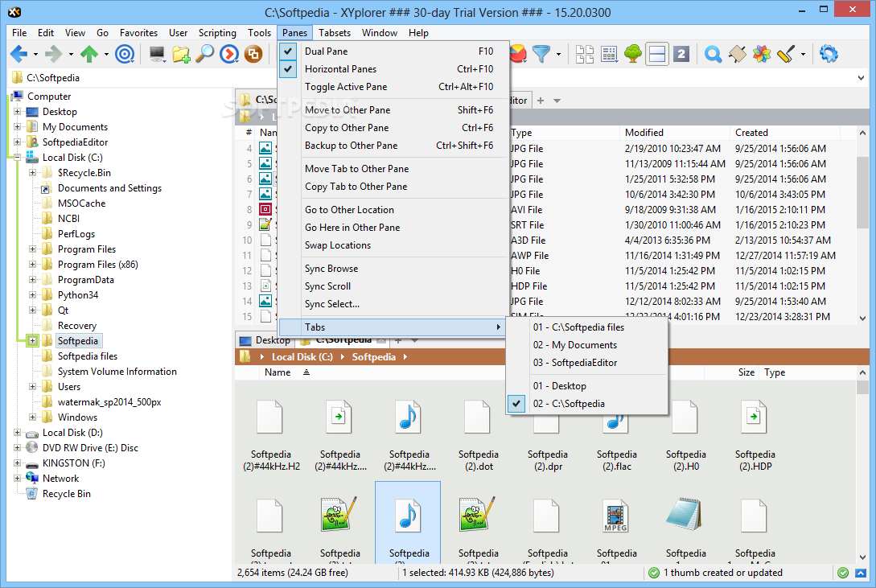
Task: Select the Softpedia (2).dot file thumbnail
Action: (479, 435)
